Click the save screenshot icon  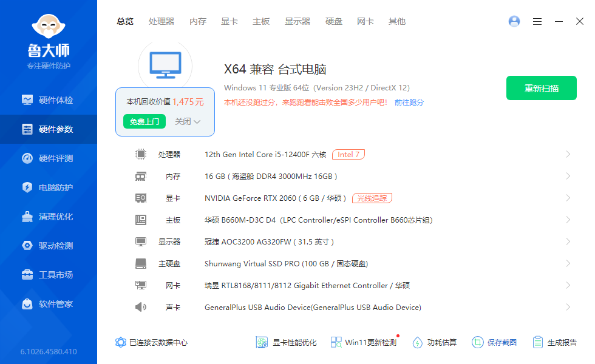478,342
